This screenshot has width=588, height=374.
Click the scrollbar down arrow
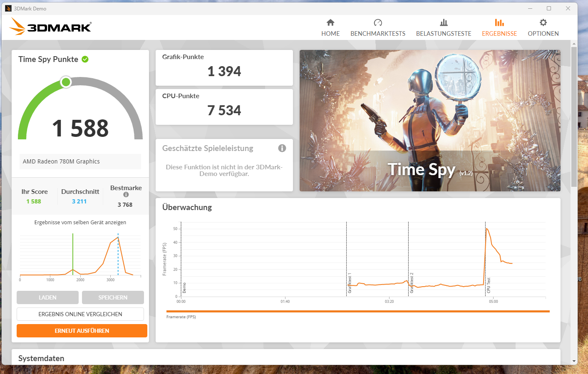coord(574,361)
